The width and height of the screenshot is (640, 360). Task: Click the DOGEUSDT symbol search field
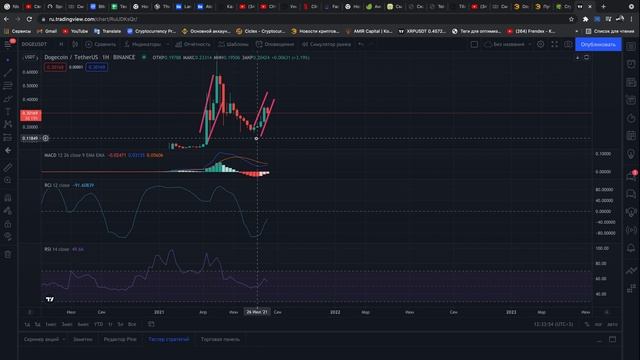pos(34,44)
